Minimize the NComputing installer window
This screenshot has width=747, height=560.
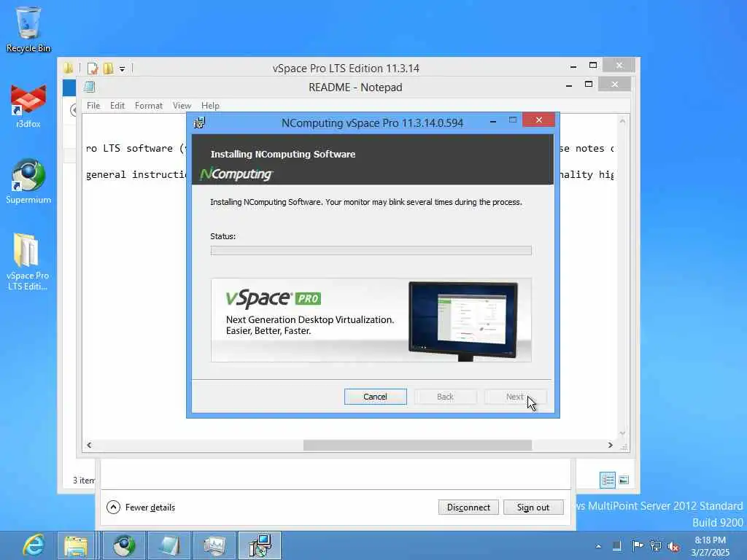[493, 122]
